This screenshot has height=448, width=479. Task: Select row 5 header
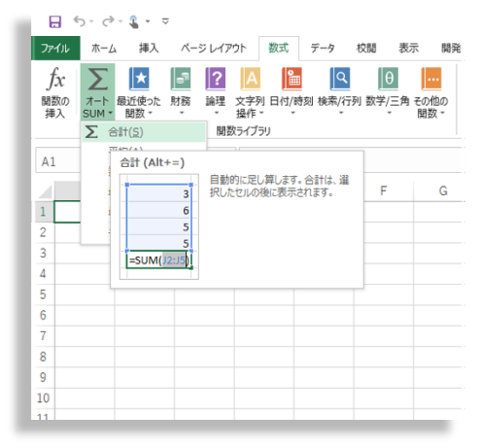click(x=44, y=294)
